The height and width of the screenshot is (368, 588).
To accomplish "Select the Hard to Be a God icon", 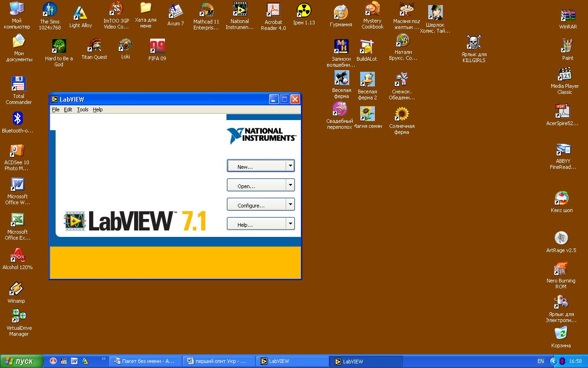I will tap(59, 52).
